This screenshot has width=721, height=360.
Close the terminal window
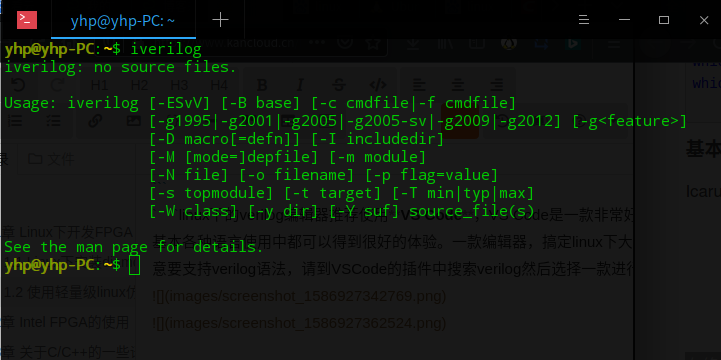point(704,20)
